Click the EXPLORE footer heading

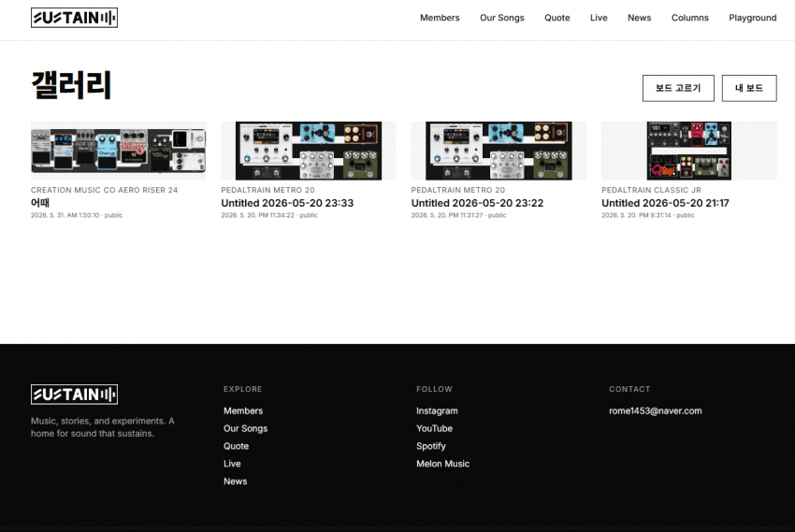tap(242, 389)
